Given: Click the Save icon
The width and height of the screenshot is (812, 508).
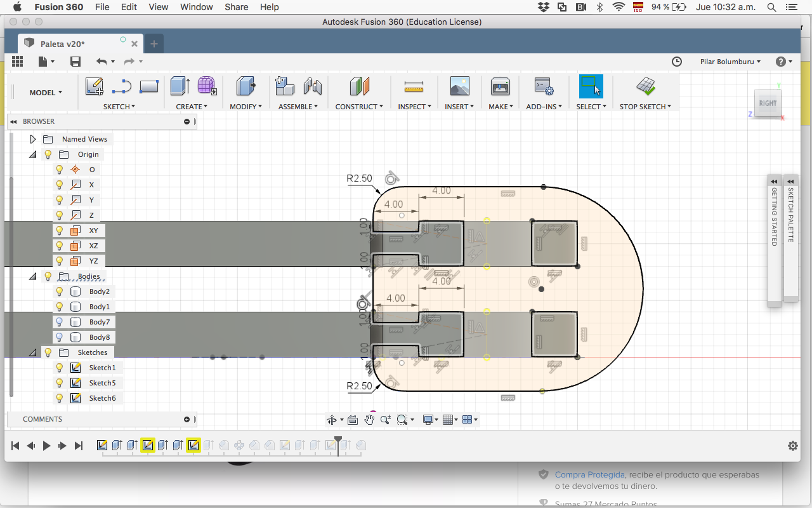Looking at the screenshot, I should coord(75,62).
